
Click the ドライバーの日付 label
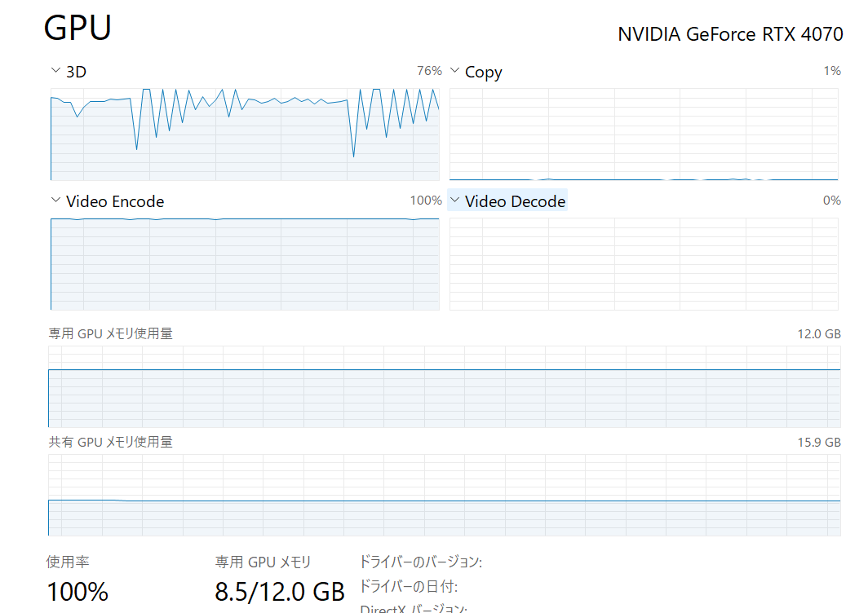[409, 587]
